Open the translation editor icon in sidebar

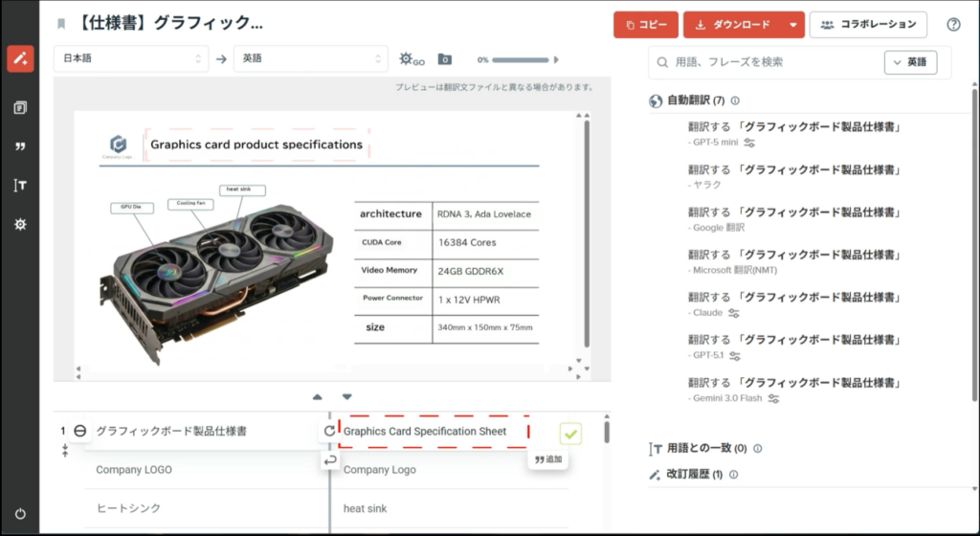(x=20, y=59)
